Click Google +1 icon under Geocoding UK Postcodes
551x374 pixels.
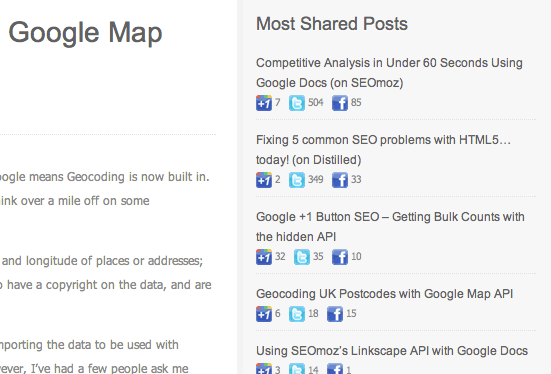(x=264, y=314)
